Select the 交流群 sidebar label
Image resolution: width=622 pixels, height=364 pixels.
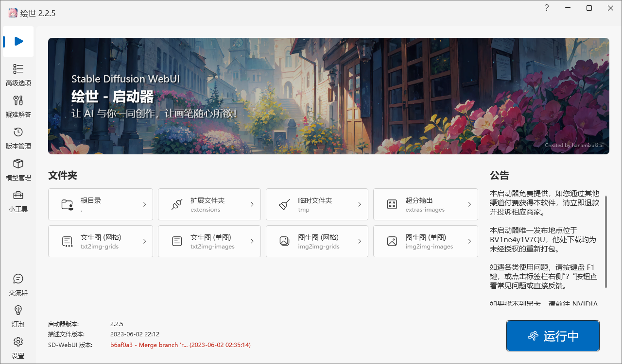pyautogui.click(x=18, y=293)
